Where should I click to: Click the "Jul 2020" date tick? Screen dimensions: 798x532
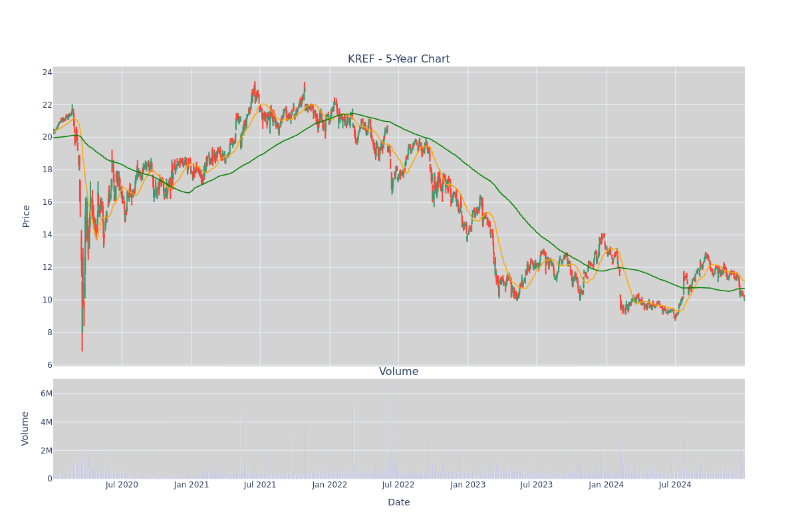(x=122, y=485)
